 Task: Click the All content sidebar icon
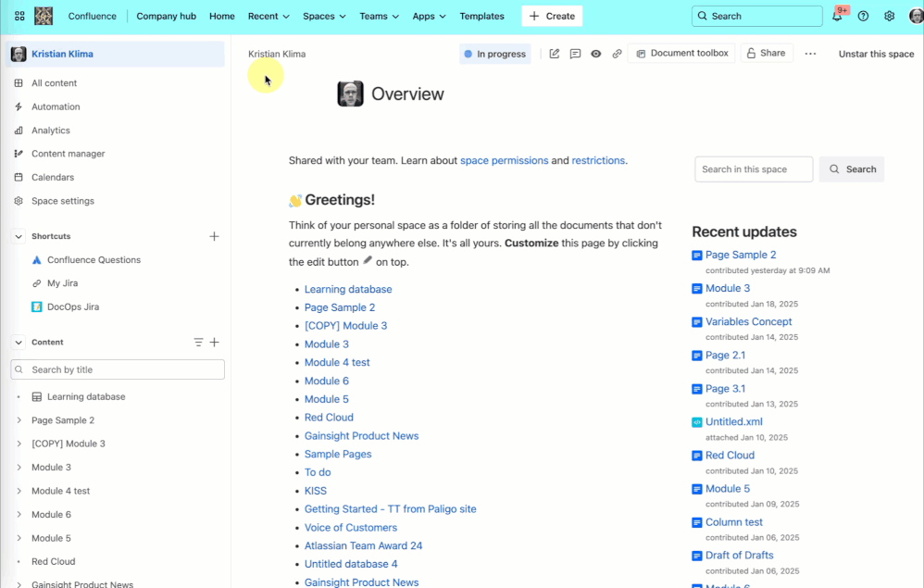(19, 83)
